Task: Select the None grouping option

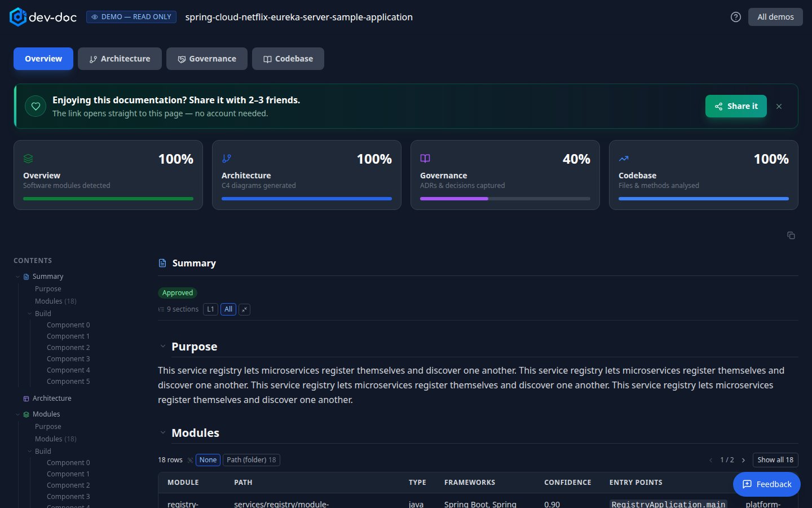Action: (x=208, y=460)
